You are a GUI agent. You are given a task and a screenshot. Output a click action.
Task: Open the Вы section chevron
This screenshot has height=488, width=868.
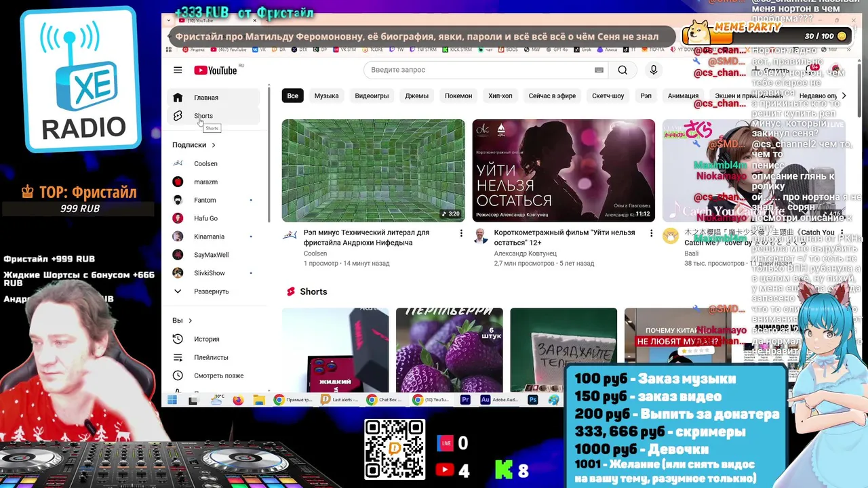click(x=190, y=321)
